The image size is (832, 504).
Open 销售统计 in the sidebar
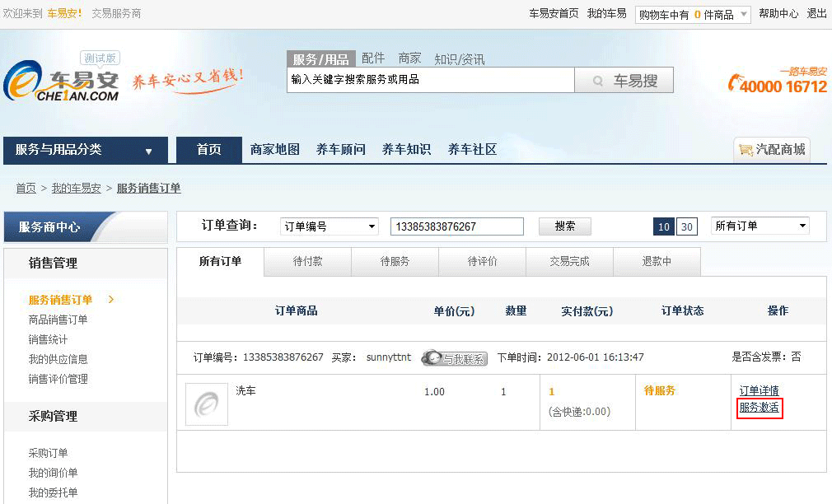(x=48, y=339)
